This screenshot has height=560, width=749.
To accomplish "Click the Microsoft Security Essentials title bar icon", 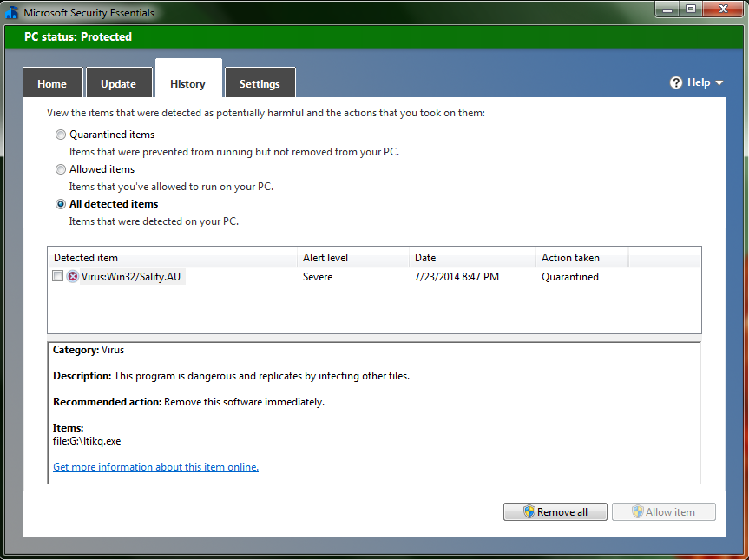I will click(x=11, y=12).
